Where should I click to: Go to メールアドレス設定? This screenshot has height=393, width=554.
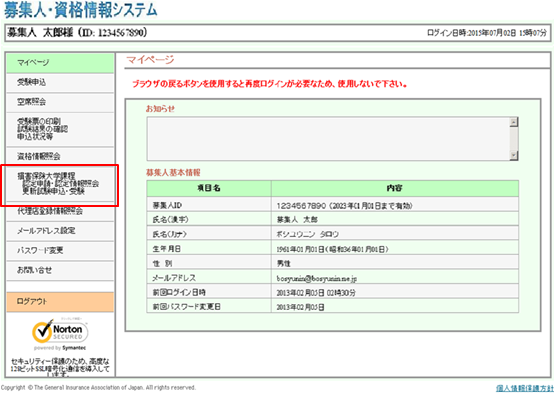pyautogui.click(x=60, y=231)
